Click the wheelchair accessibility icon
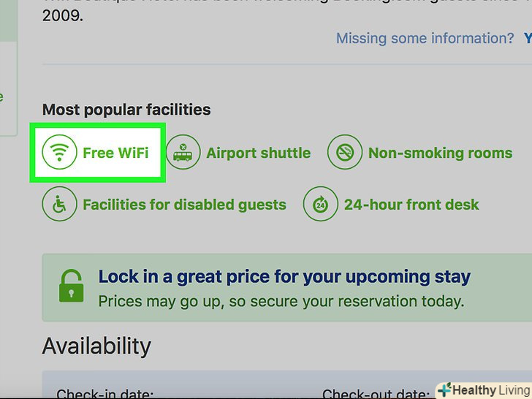Image resolution: width=532 pixels, height=399 pixels. click(60, 205)
